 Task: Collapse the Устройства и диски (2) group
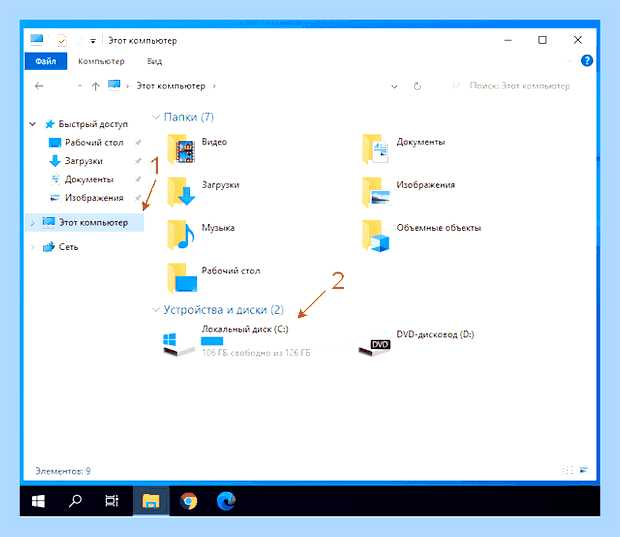tap(156, 310)
